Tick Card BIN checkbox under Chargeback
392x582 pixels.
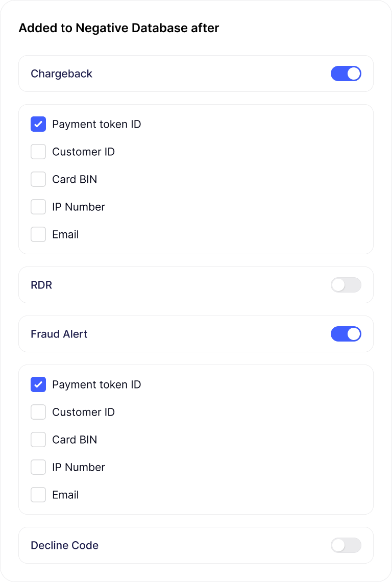tap(38, 179)
